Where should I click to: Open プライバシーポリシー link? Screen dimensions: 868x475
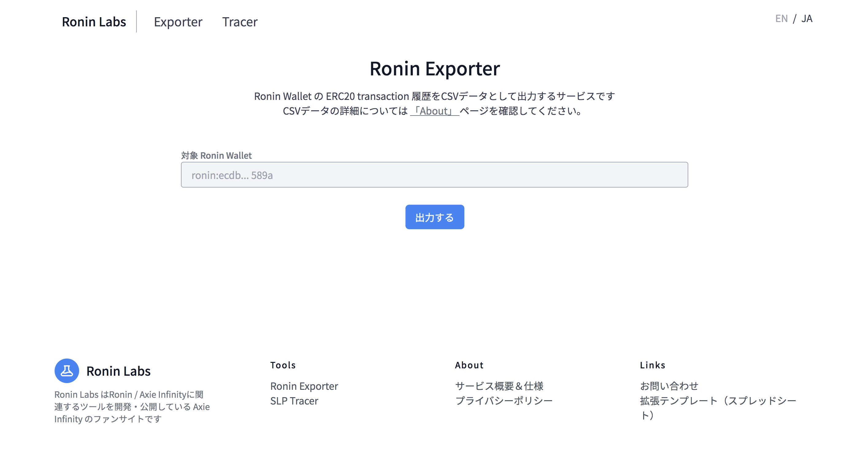(x=504, y=401)
